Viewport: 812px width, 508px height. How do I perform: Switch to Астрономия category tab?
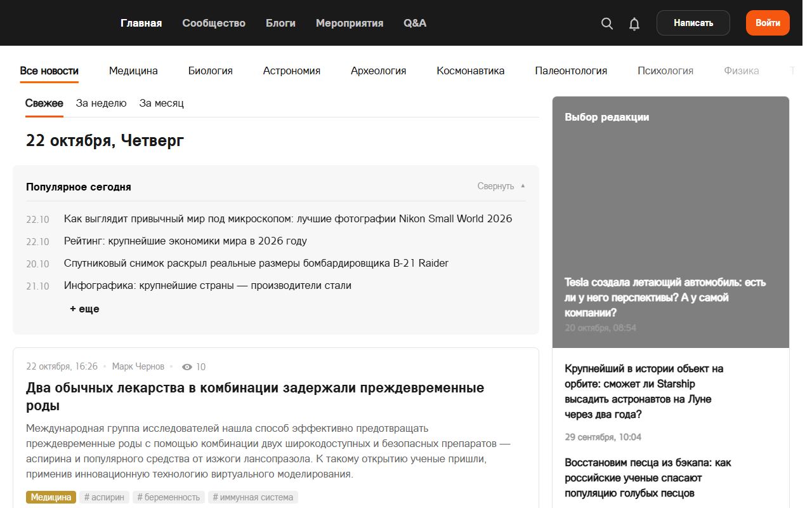point(292,71)
